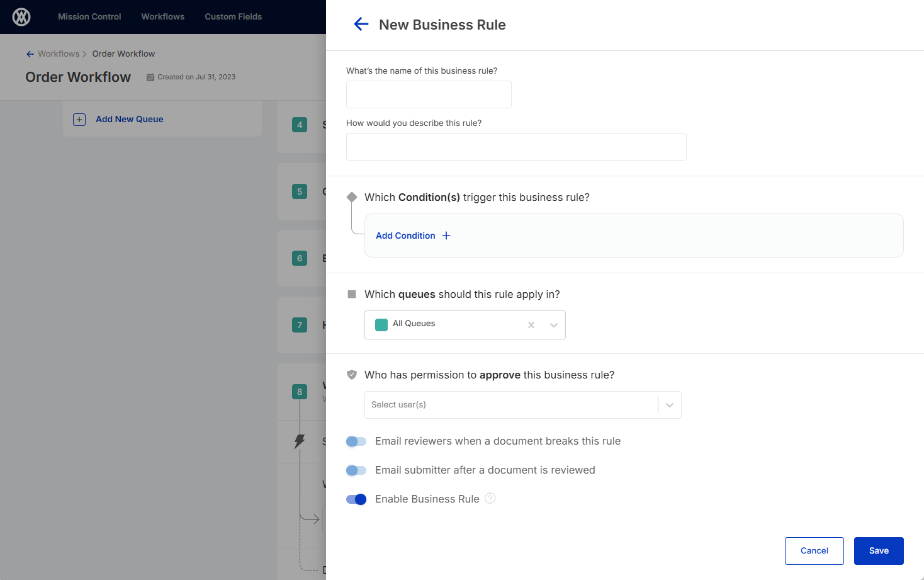This screenshot has width=924, height=580.
Task: Go to Workflows breadcrumb link
Action: point(59,54)
